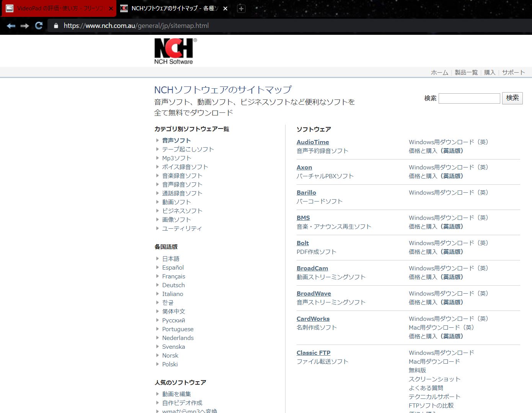This screenshot has height=413, width=532.
Task: Open the 動画を編集 popular software link
Action: coord(176,394)
